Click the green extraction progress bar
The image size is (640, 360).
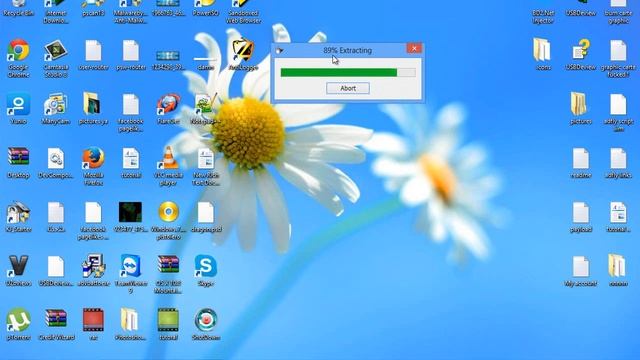coord(348,73)
